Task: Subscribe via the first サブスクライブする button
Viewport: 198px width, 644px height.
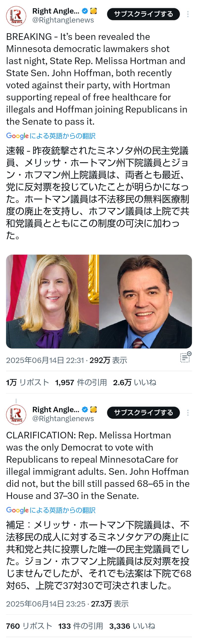Action: 143,14
